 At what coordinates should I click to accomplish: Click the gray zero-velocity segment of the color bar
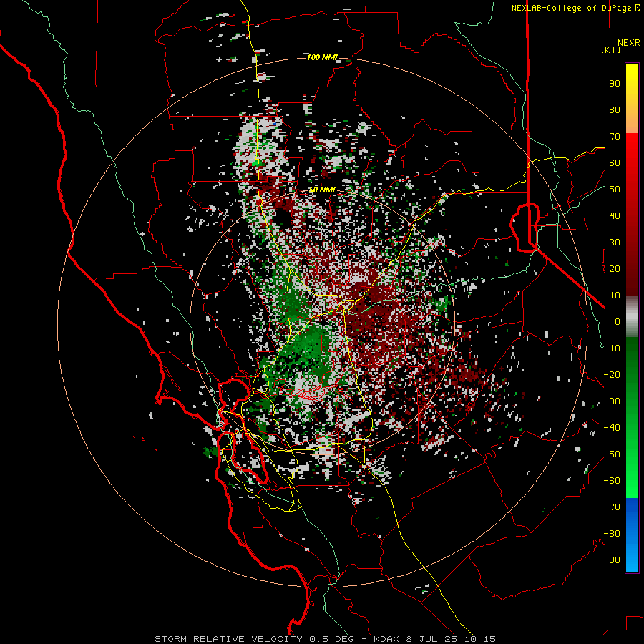[632, 317]
